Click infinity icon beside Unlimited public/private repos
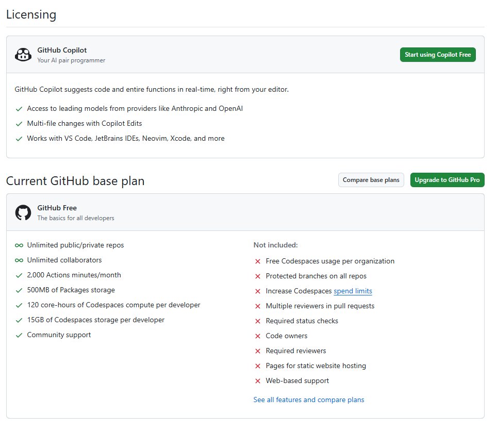This screenshot has height=448, width=497. (x=19, y=245)
